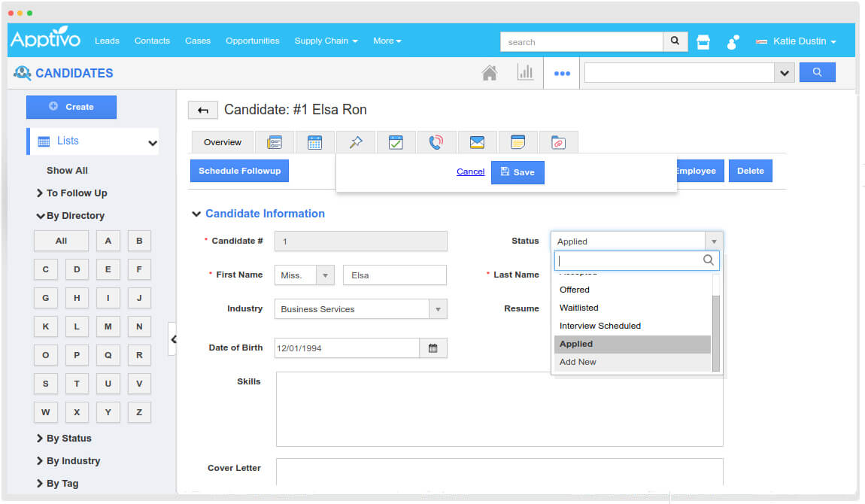Open the Reports bar chart icon

click(525, 73)
